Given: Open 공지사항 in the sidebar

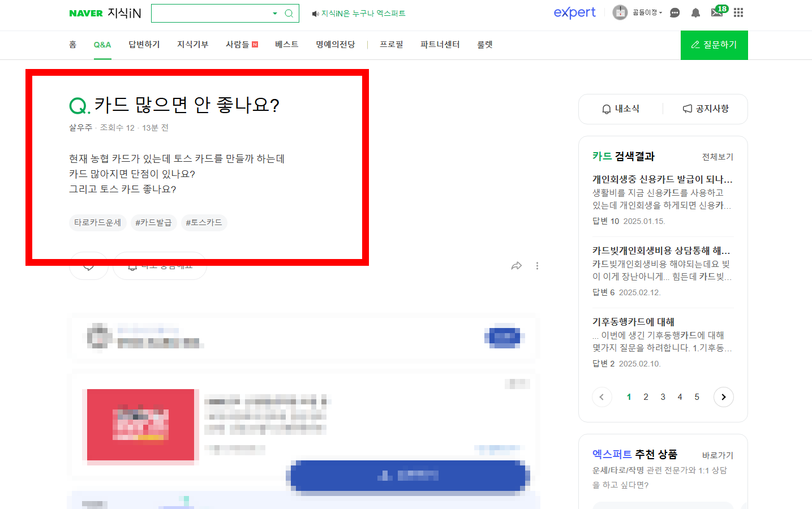Looking at the screenshot, I should 706,109.
